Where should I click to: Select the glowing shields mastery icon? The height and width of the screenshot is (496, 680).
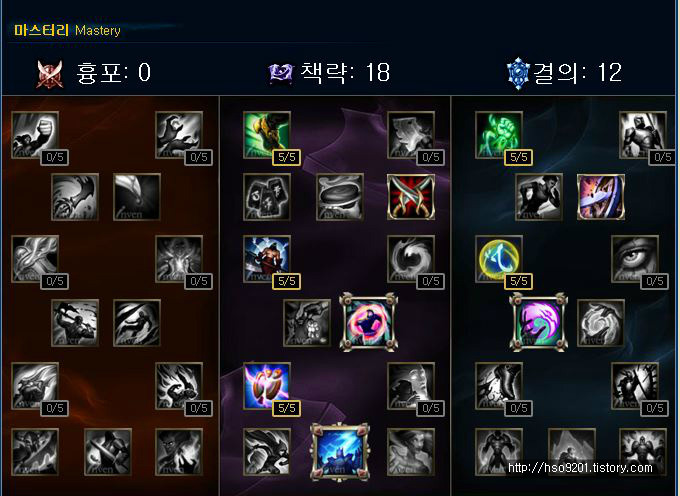(x=267, y=386)
